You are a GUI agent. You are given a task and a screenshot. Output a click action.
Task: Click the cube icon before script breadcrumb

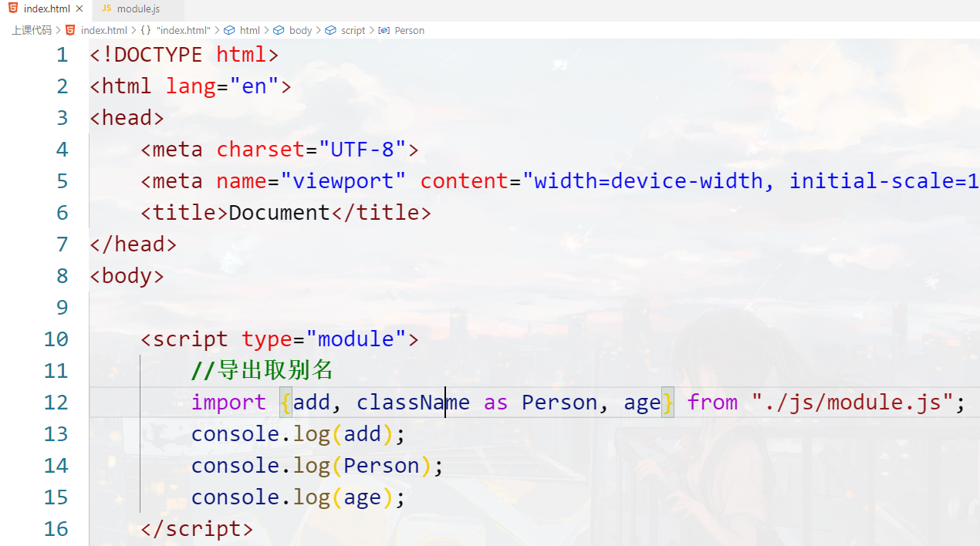point(330,30)
